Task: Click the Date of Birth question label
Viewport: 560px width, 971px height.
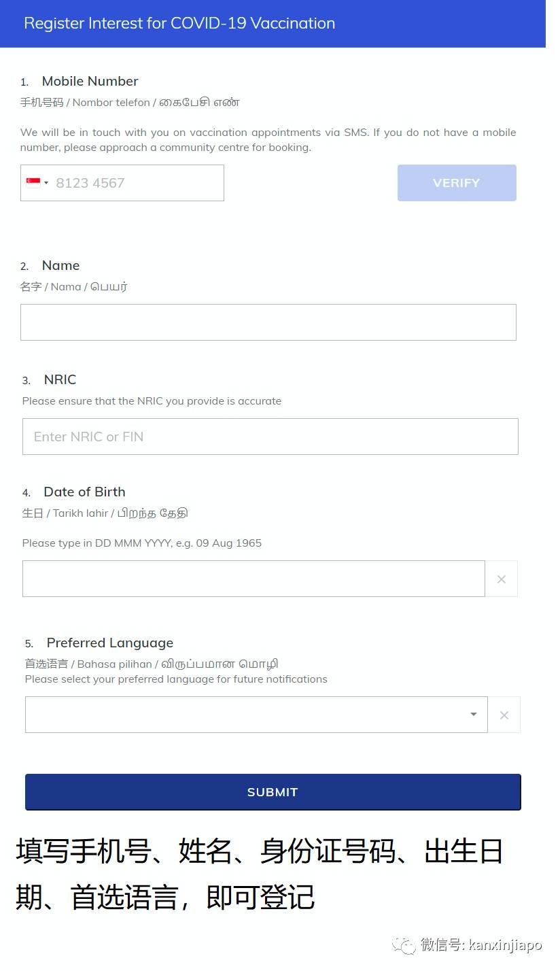Action: 84,492
